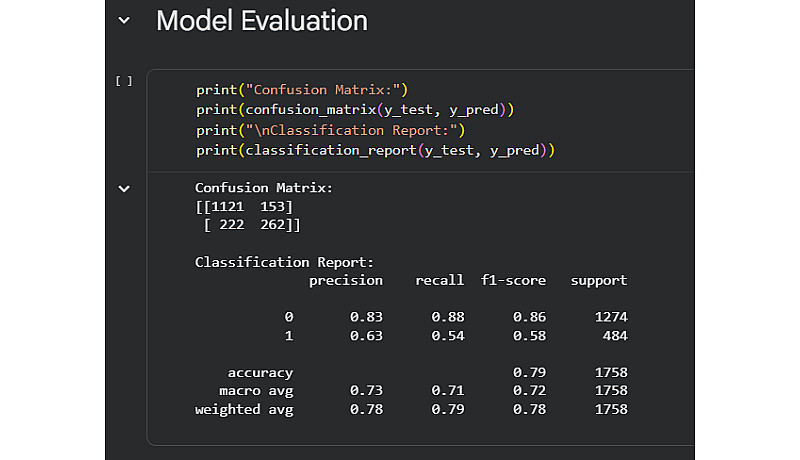Click the weighted avg row label

click(244, 409)
